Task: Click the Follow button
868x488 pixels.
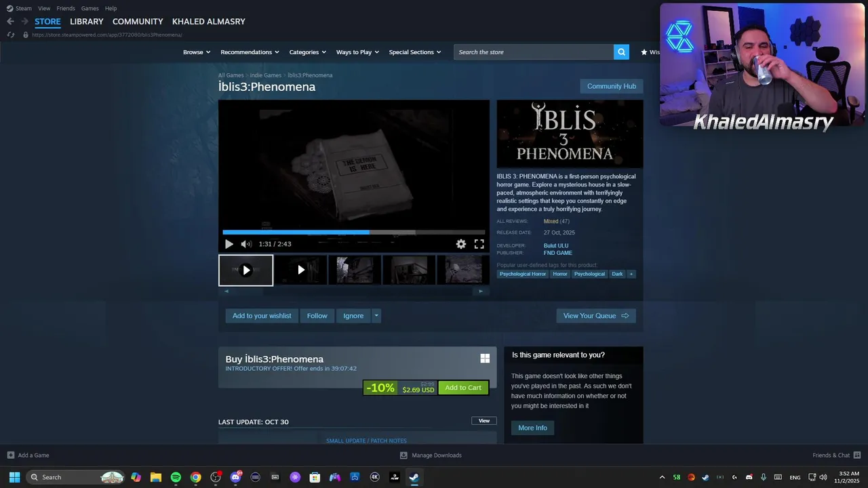Action: click(x=317, y=316)
